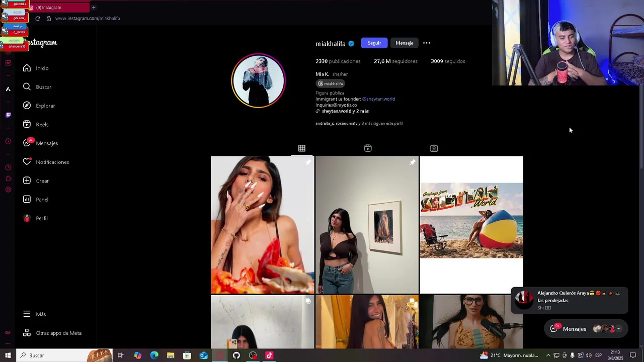644x362 pixels.
Task: Open weather widget 21°C Mayorm. nubla...
Action: point(509,355)
